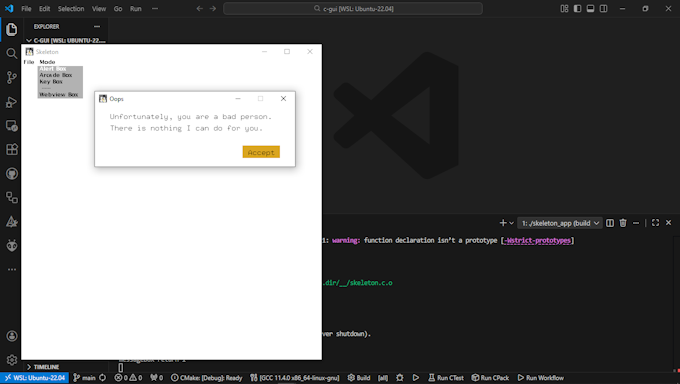The width and height of the screenshot is (680, 384).
Task: Click the Accept button in Oops dialog
Action: point(261,152)
